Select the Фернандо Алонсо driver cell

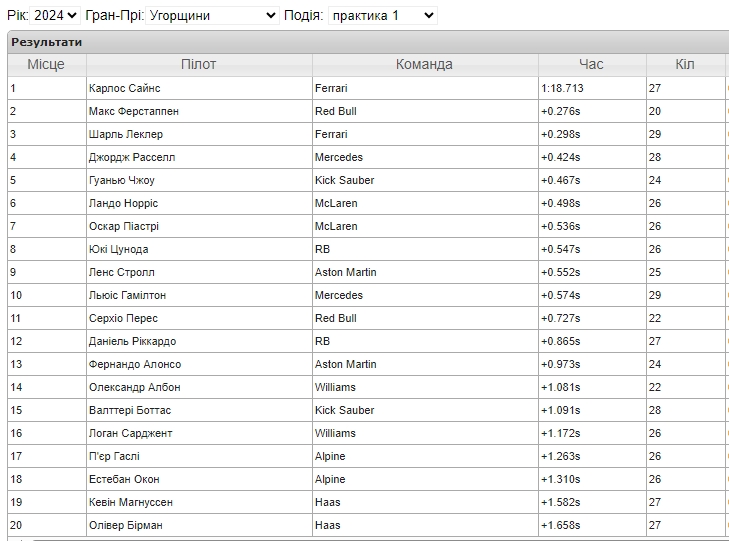[x=199, y=364]
